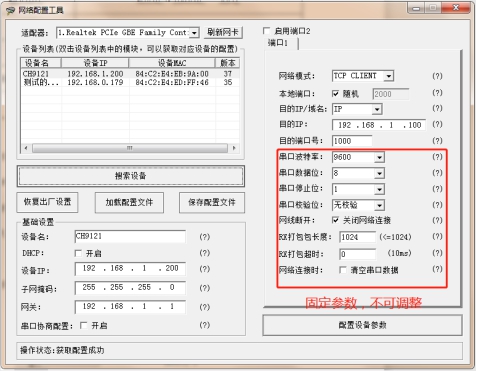Open help (?) for 网络模式
This screenshot has height=371, width=477.
click(x=437, y=76)
